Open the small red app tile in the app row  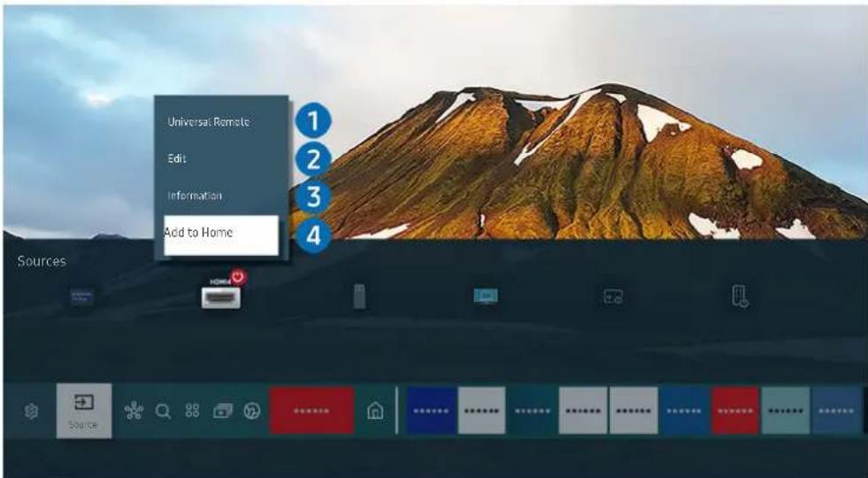click(735, 411)
